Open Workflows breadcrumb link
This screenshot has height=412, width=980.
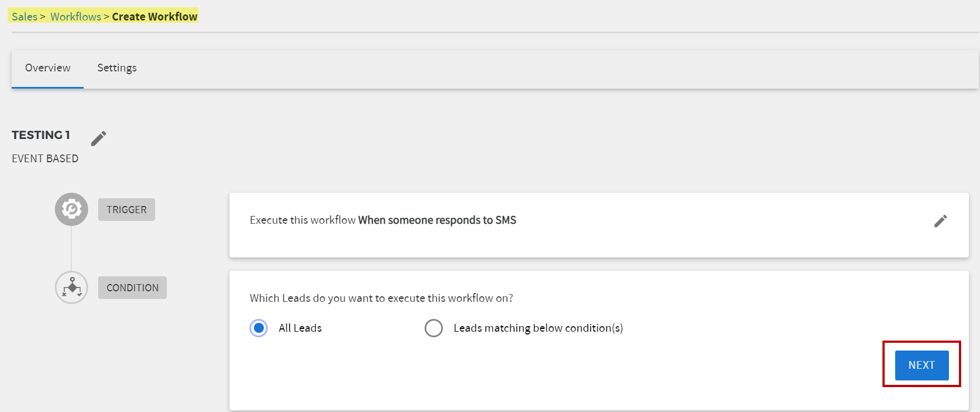76,17
